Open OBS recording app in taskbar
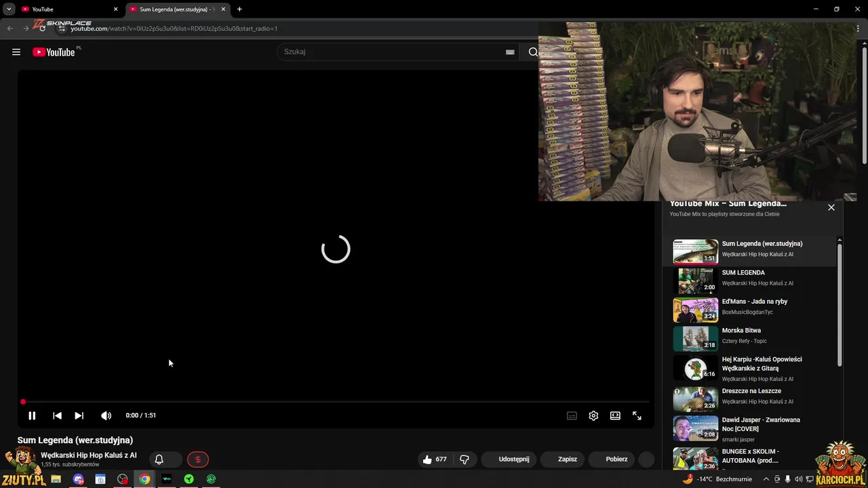This screenshot has height=488, width=868. (x=122, y=479)
